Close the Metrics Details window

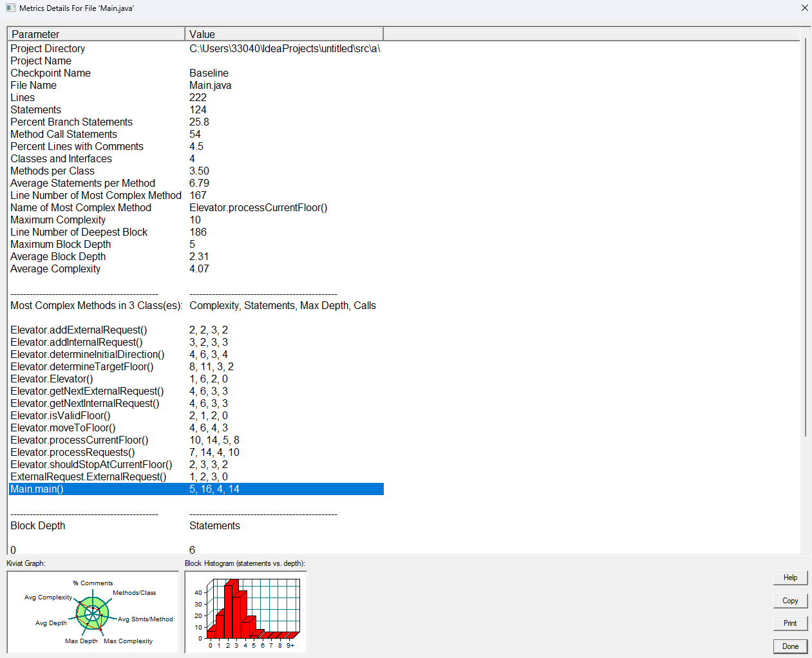[804, 8]
